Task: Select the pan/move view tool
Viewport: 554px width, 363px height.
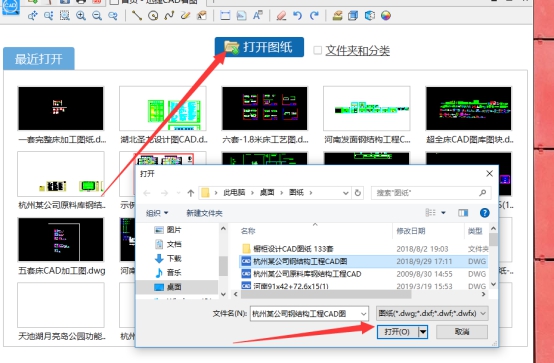Action: click(33, 16)
